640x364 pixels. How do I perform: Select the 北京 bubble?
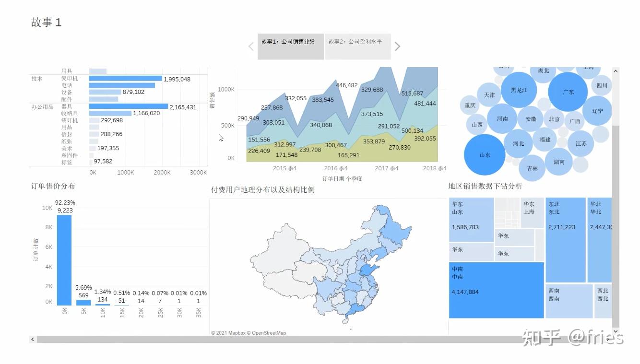554,119
